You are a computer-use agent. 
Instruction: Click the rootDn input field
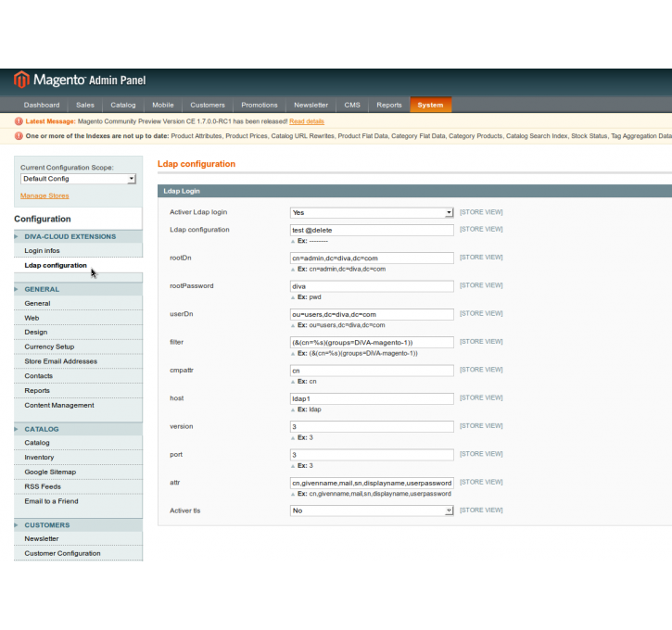[x=372, y=258]
